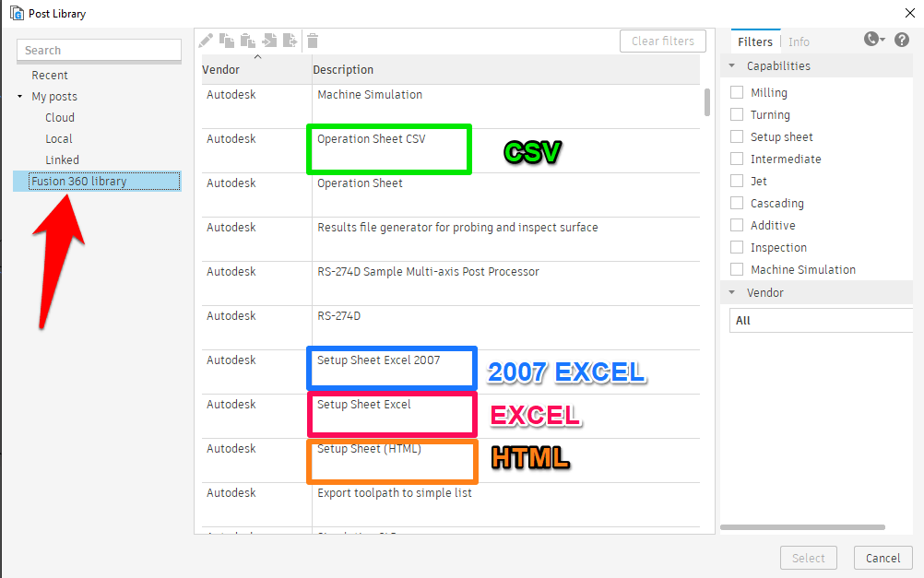Click inside the Search field

99,50
